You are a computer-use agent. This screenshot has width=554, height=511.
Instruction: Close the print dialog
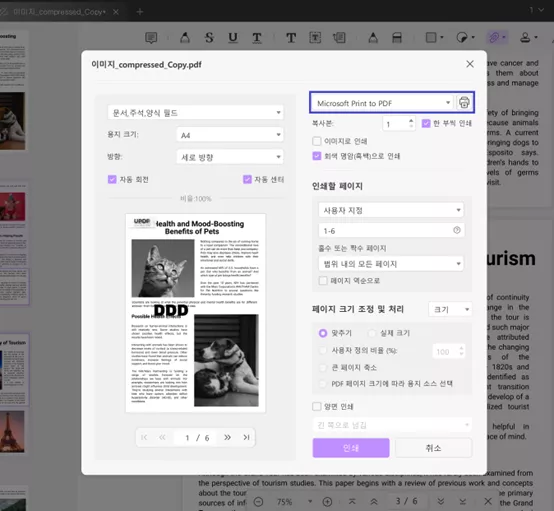click(470, 64)
